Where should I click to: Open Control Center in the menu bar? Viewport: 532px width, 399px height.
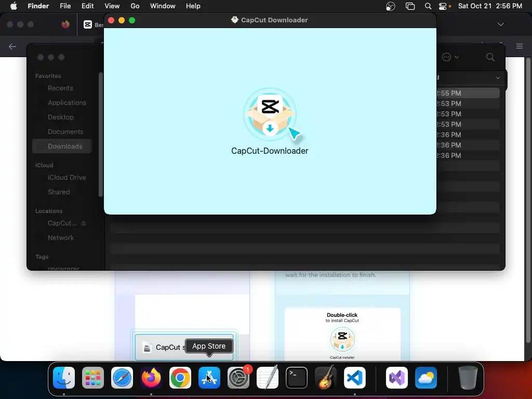coord(443,6)
